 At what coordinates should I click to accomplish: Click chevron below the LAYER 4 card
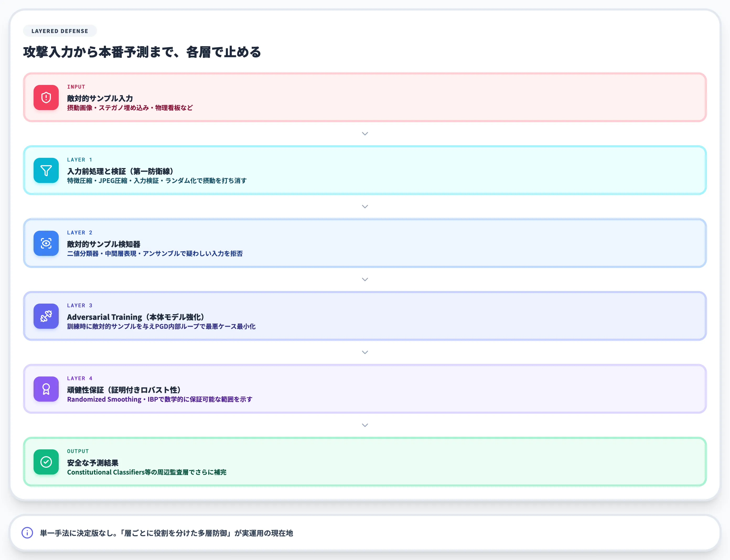tap(365, 425)
